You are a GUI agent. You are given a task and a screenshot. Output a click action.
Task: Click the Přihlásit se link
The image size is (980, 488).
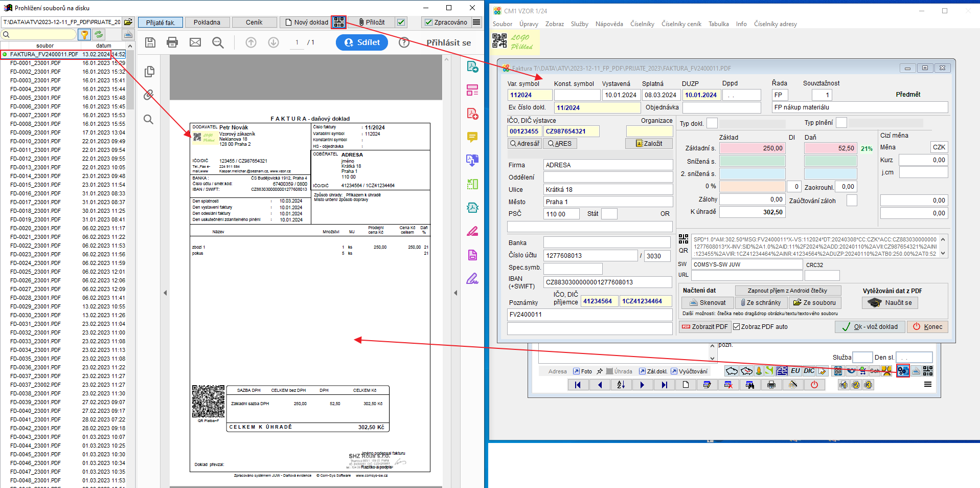(x=448, y=42)
